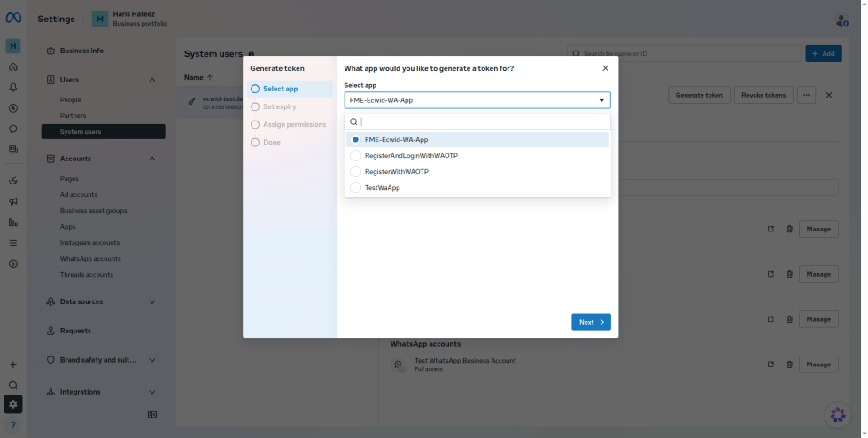Open Apps under Accounts
Screen dimensions: 868x438
click(x=67, y=227)
